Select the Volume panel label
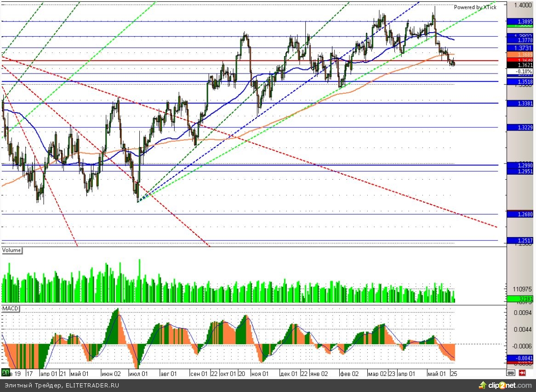 (11, 250)
